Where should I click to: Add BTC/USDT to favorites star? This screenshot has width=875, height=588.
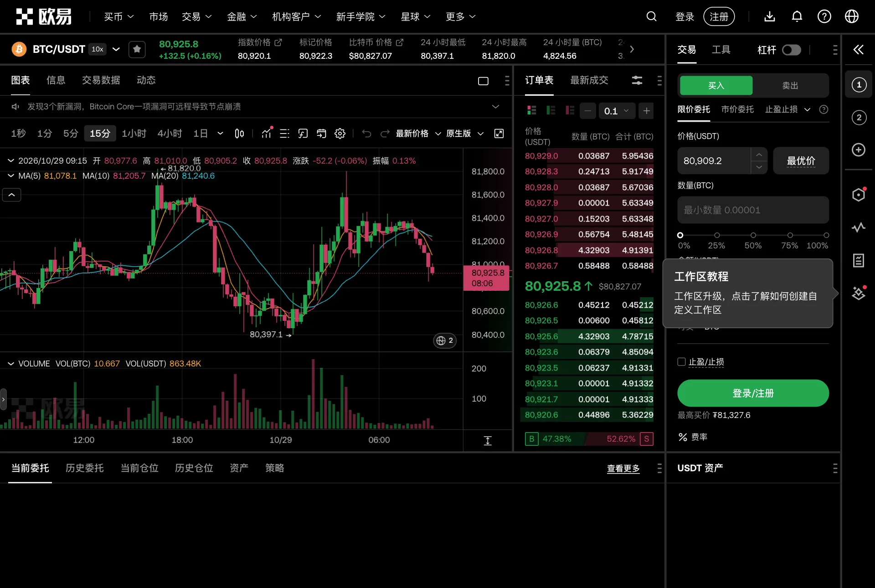point(137,49)
